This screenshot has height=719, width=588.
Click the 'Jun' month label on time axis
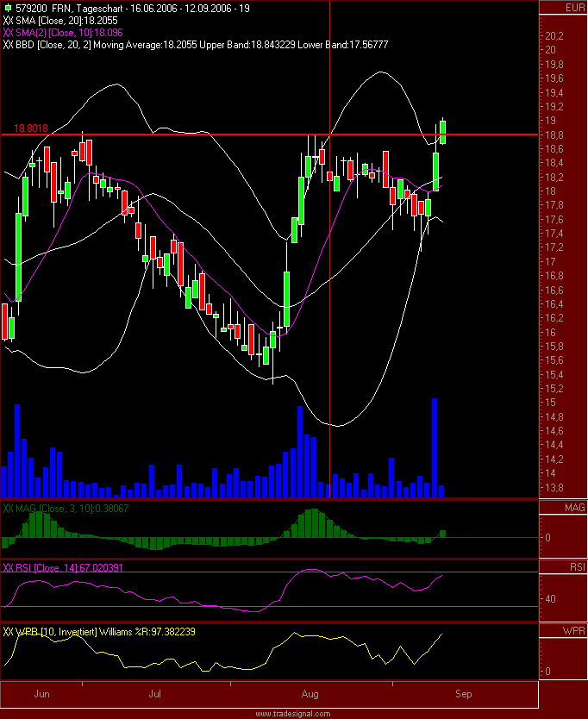click(41, 694)
